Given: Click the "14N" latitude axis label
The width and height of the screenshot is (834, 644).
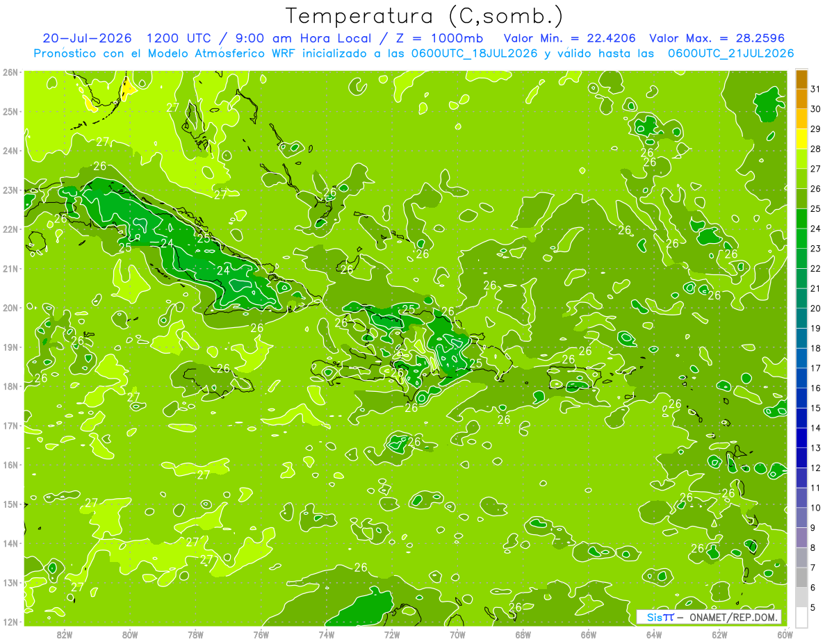Looking at the screenshot, I should [10, 543].
